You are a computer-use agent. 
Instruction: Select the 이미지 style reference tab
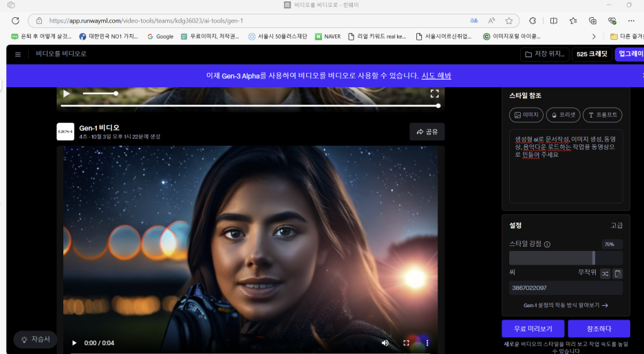coord(526,115)
